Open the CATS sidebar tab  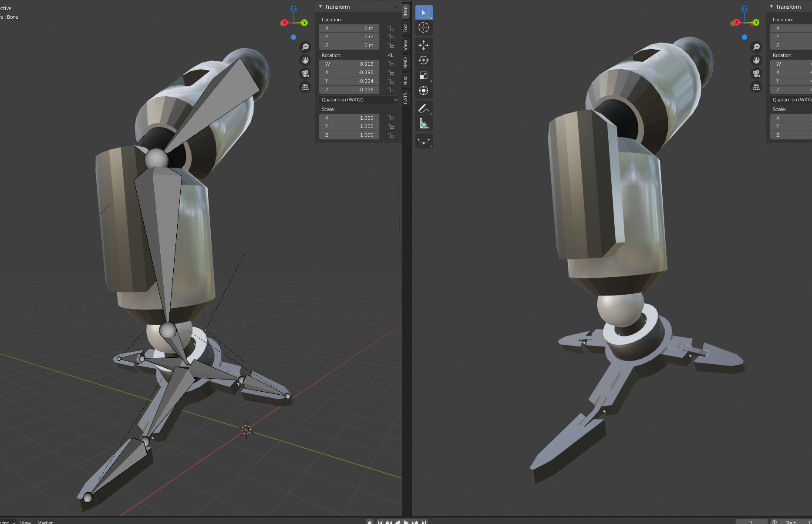coord(405,98)
